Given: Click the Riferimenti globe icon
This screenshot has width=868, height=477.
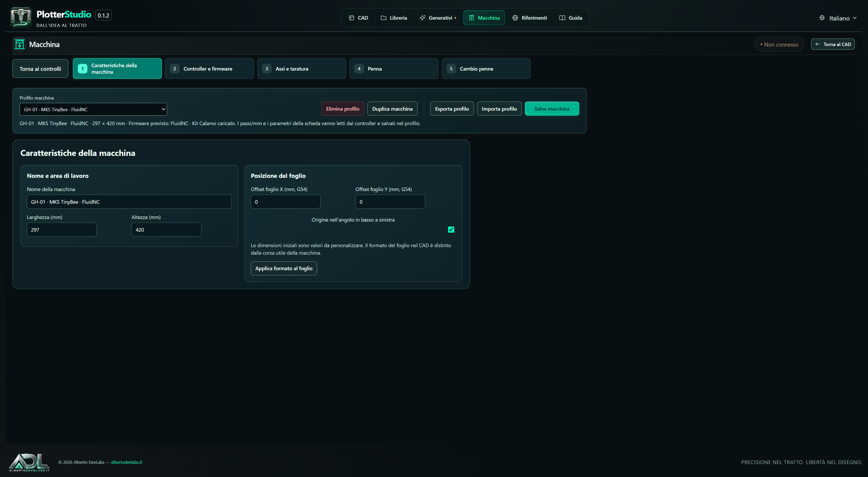Looking at the screenshot, I should (515, 18).
